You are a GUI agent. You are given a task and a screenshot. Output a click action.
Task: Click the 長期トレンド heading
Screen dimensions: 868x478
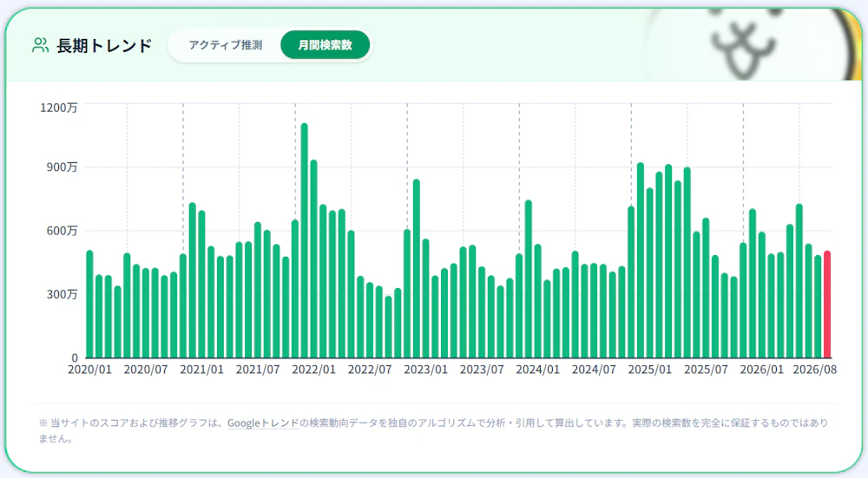pos(104,45)
